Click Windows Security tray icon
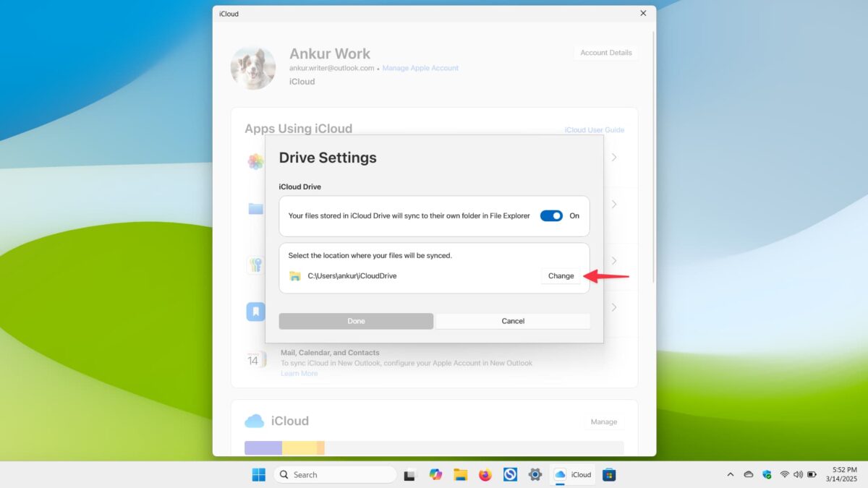The height and width of the screenshot is (488, 868). tap(767, 474)
